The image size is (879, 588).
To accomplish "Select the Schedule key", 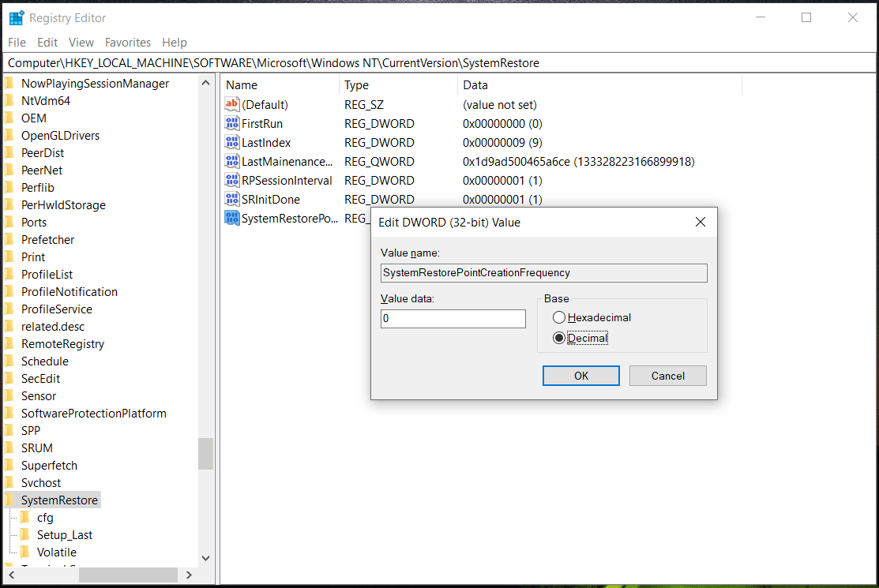I will pyautogui.click(x=45, y=361).
